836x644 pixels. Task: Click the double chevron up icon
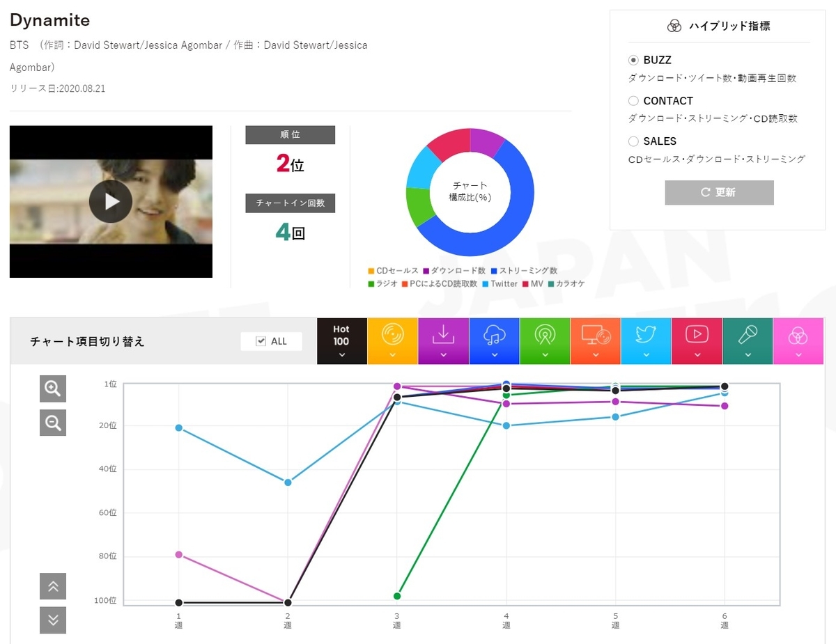point(53,586)
